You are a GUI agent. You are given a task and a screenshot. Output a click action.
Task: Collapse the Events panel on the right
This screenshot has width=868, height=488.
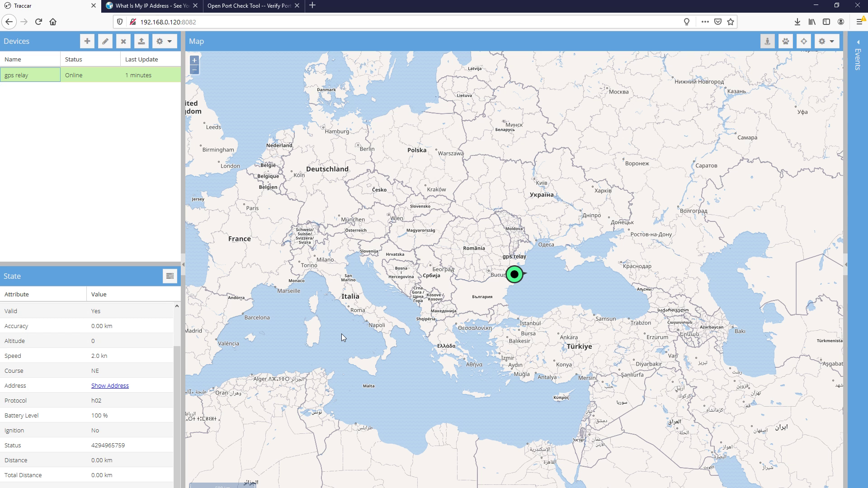click(x=858, y=43)
